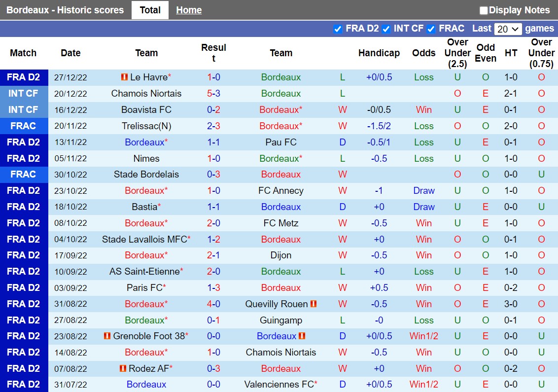Click the 3-0 half-time score on 31/08/22
Image resolution: width=558 pixels, height=392 pixels.
[511, 304]
